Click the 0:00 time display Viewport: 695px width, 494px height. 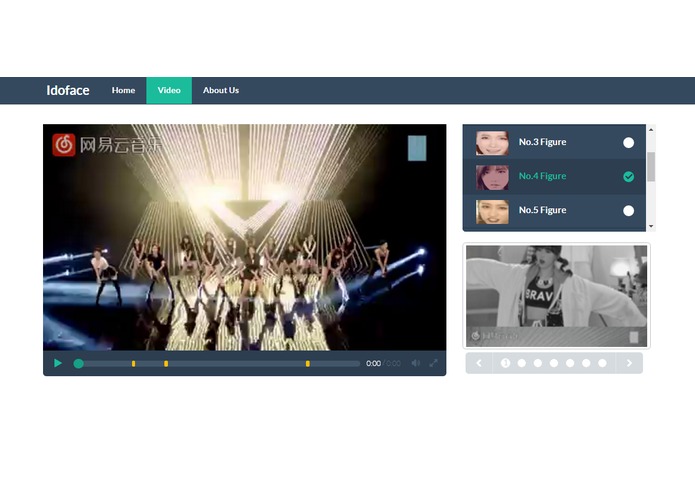point(373,363)
